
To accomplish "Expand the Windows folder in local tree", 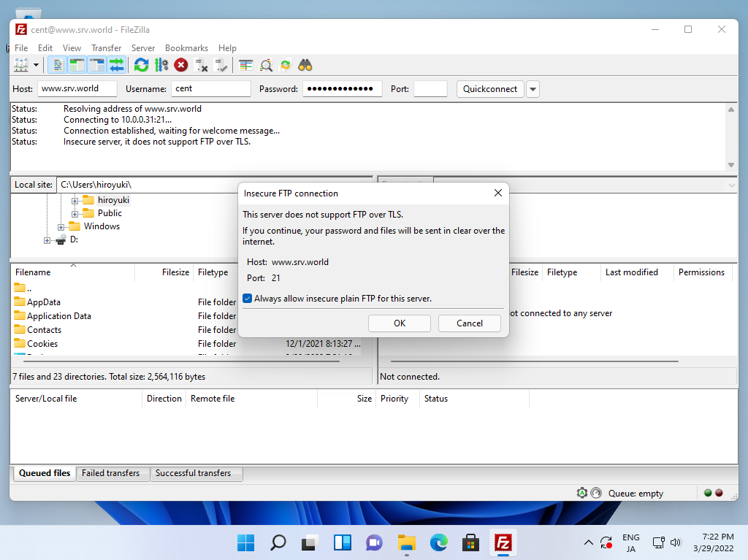I will point(62,227).
